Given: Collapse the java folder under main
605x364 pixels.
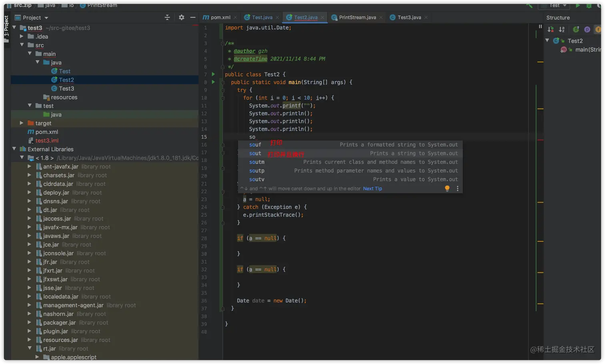Looking at the screenshot, I should tap(38, 62).
